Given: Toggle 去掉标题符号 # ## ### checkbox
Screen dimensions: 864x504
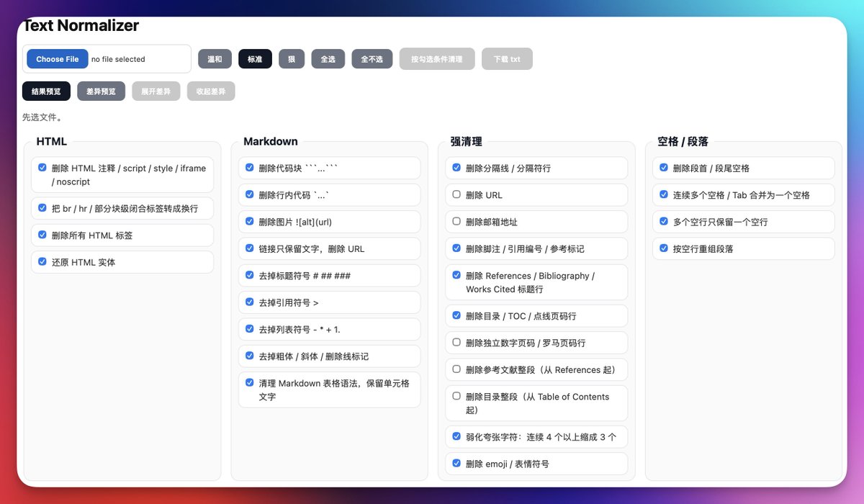Looking at the screenshot, I should pyautogui.click(x=249, y=274).
